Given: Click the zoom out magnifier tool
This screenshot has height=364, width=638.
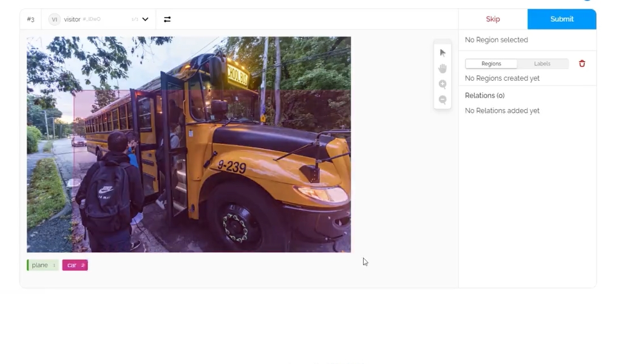Looking at the screenshot, I should [x=443, y=100].
